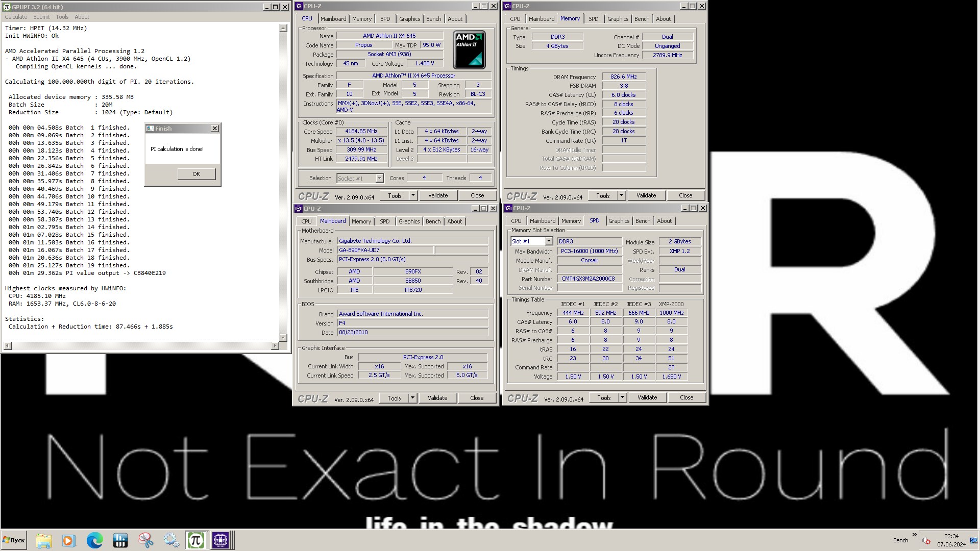Click Validate in the CPU-Z SPD window
980x551 pixels.
tap(647, 397)
